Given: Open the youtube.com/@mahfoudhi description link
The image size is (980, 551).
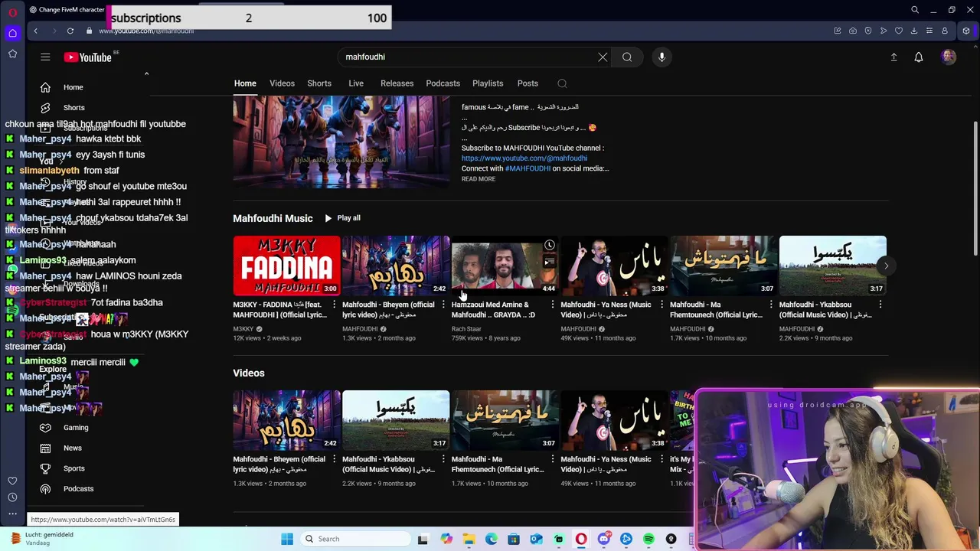Looking at the screenshot, I should (x=524, y=158).
